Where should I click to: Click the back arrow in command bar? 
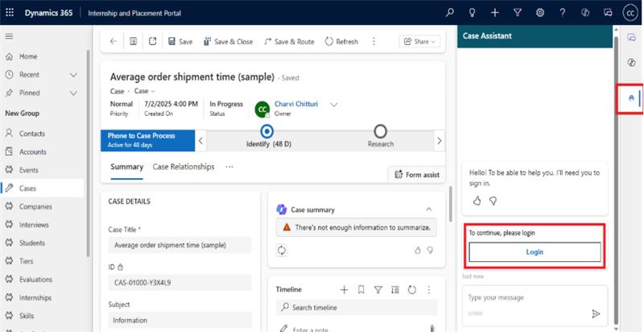[114, 41]
